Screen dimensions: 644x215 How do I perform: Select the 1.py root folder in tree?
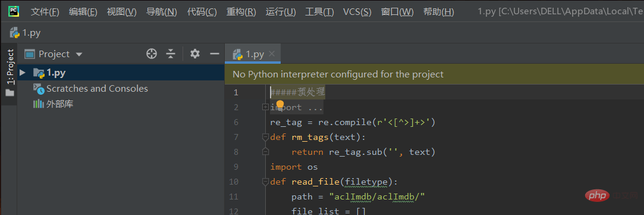(121, 73)
